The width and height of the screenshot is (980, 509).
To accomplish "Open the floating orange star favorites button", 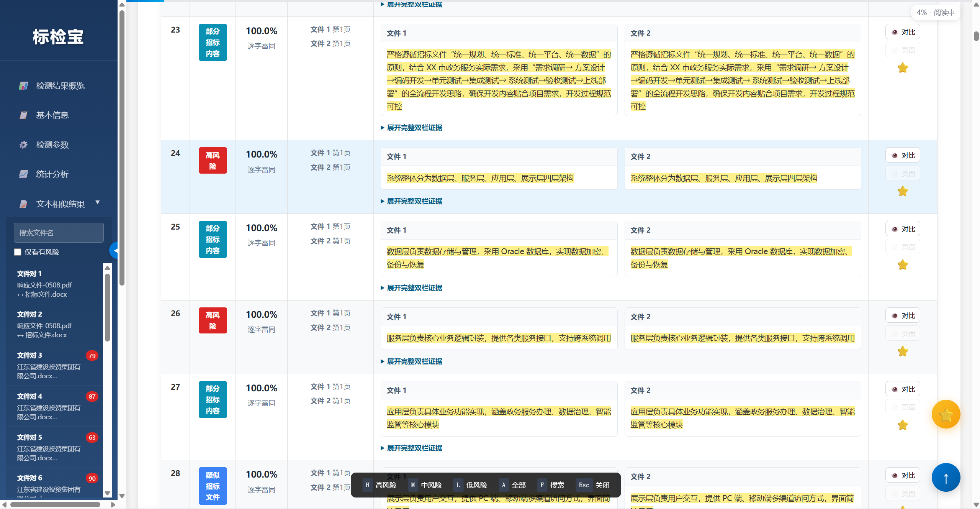I will pyautogui.click(x=946, y=414).
